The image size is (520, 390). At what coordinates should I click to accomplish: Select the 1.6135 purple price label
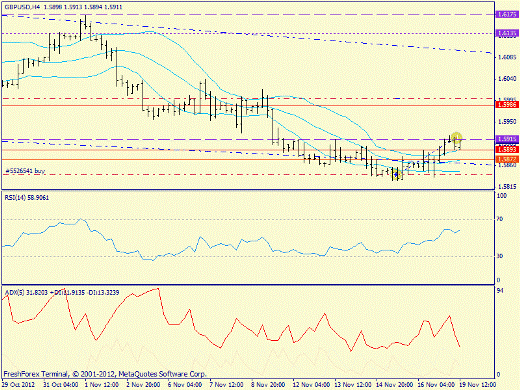[507, 33]
